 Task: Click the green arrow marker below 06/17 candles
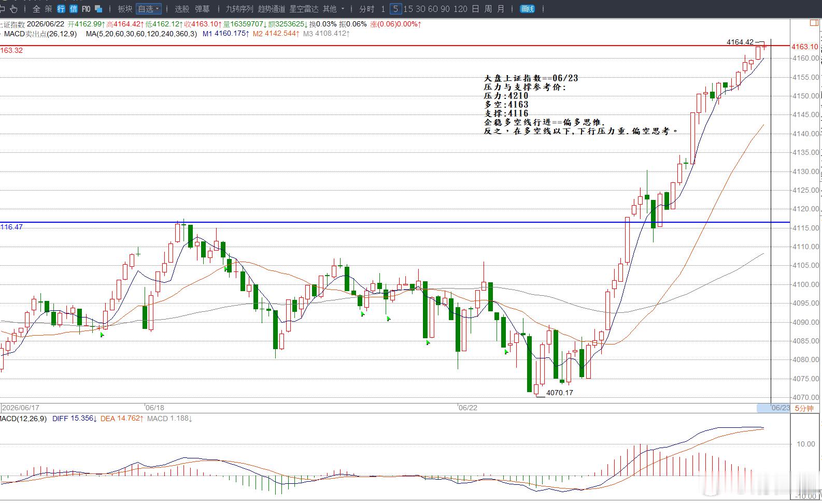pos(102,335)
